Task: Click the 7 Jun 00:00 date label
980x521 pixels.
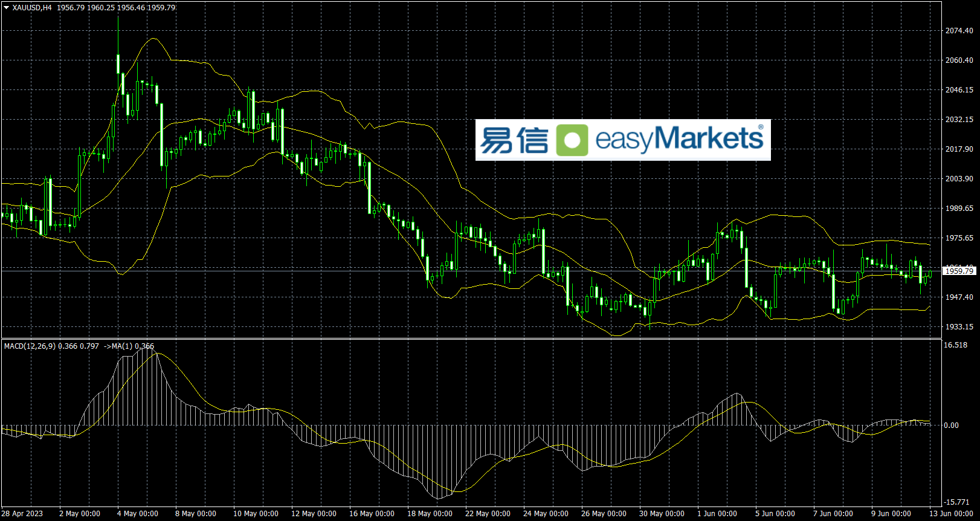Action: [833, 514]
